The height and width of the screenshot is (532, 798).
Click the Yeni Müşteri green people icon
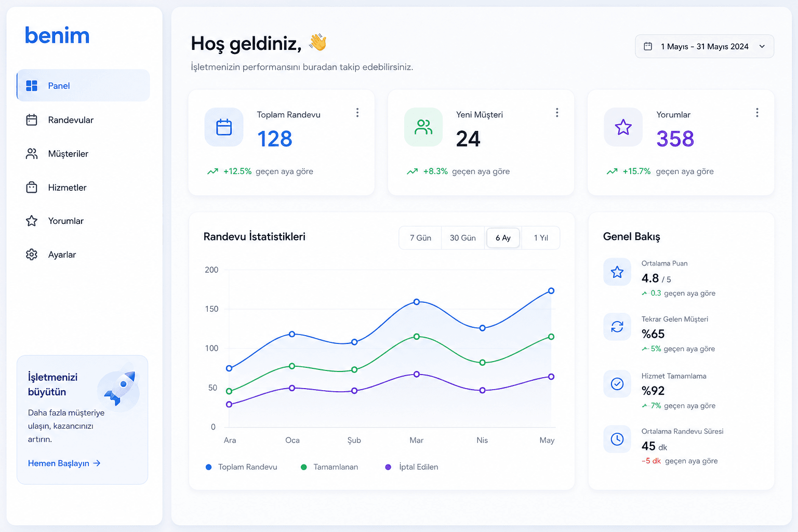[423, 127]
